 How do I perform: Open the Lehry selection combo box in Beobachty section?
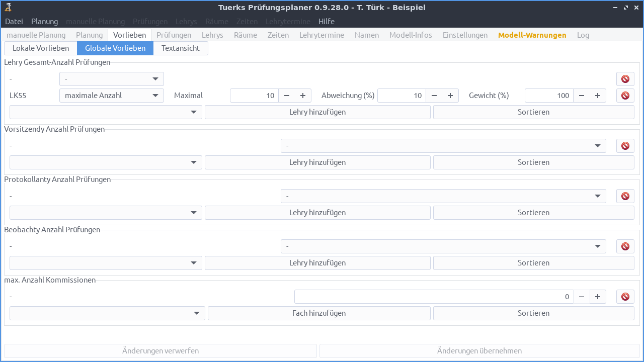[x=106, y=263]
